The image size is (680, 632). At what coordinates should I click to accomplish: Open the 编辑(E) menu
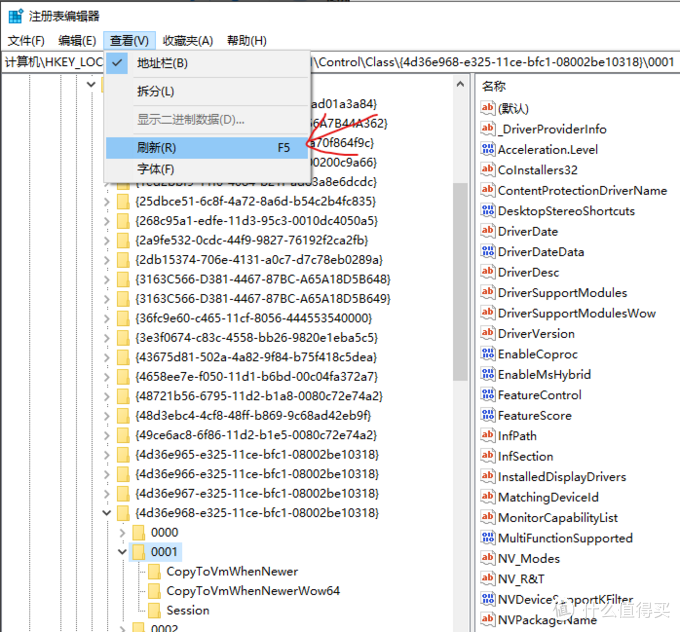pos(77,41)
